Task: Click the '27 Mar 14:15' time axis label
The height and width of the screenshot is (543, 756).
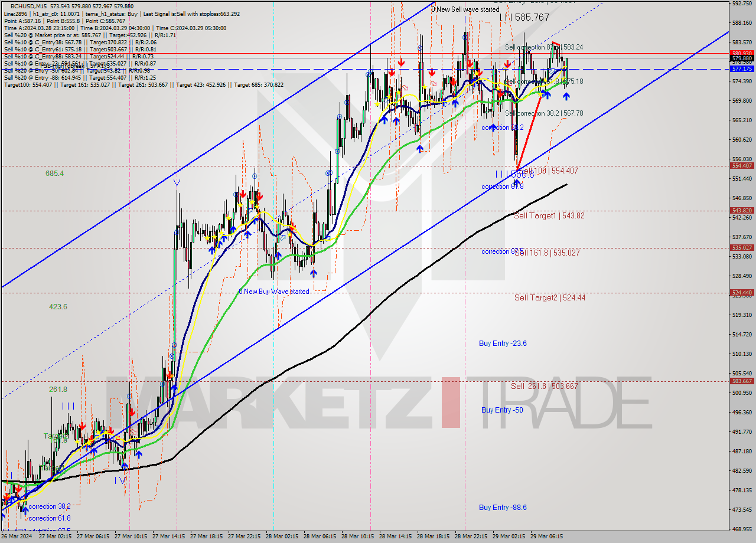Action: 168,537
